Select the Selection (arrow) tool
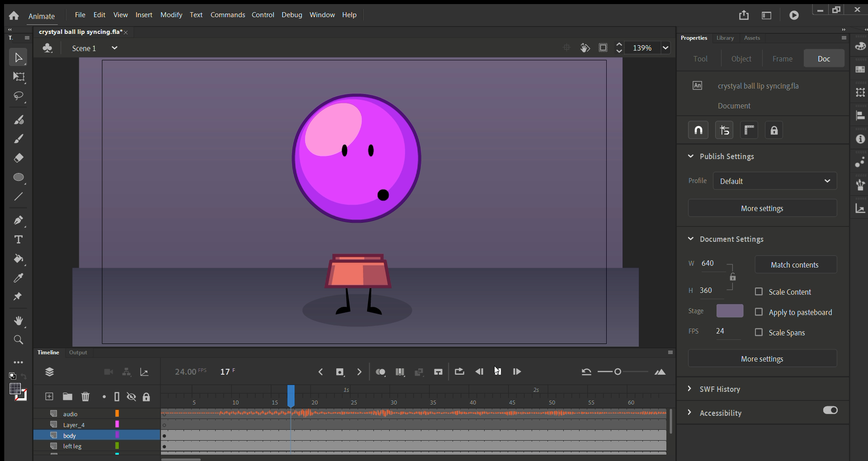868x461 pixels. (19, 57)
